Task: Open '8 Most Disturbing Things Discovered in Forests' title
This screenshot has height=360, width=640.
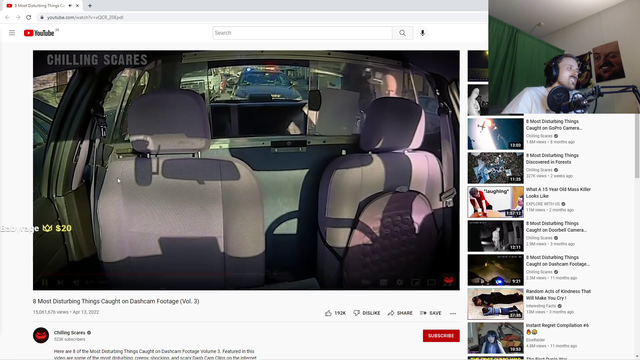Action: (552, 159)
